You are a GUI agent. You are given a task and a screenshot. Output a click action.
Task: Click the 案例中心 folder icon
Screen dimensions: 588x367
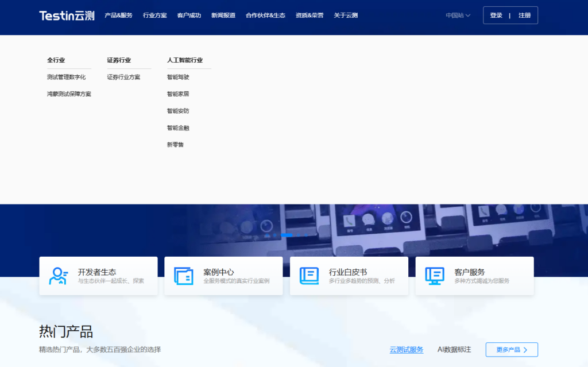[x=183, y=275]
